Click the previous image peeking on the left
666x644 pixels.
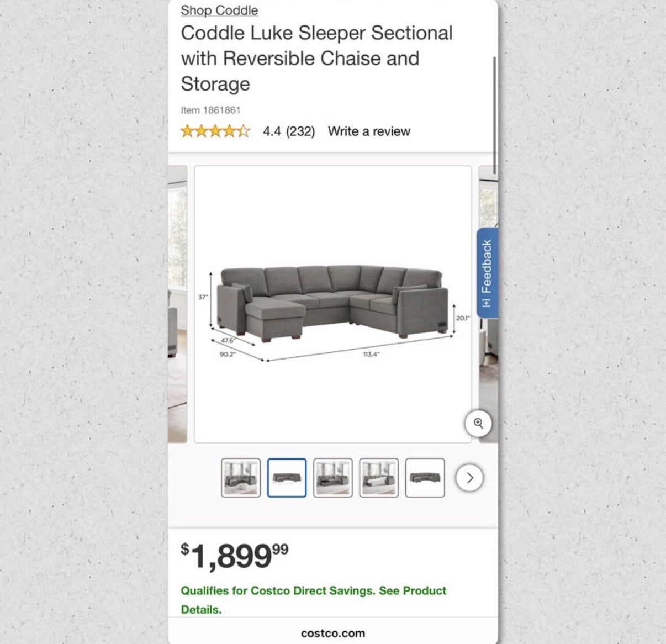pyautogui.click(x=177, y=304)
